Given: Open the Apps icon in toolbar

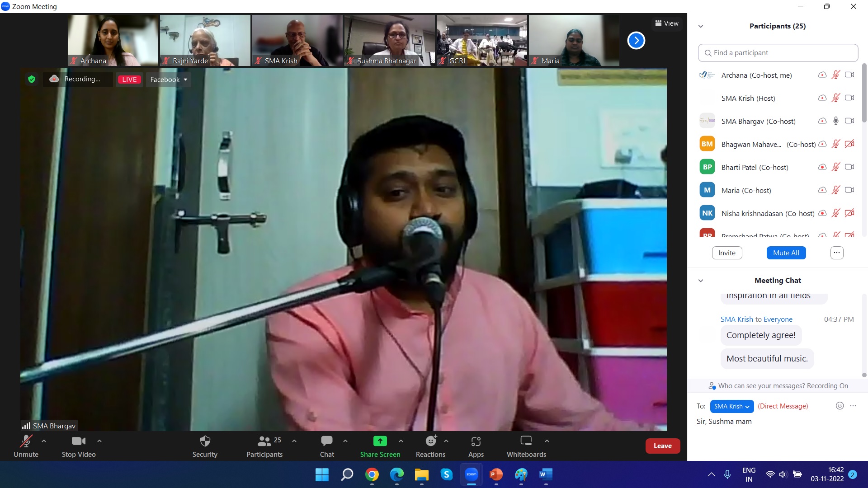Looking at the screenshot, I should click(476, 441).
